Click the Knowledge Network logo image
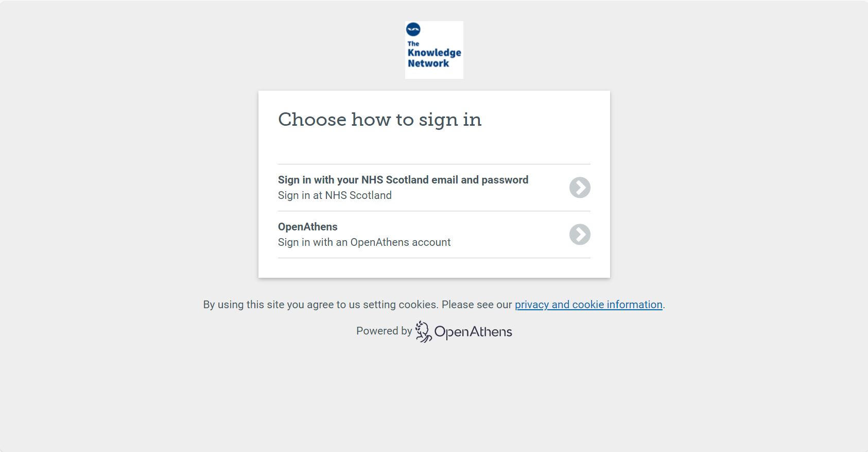The height and width of the screenshot is (452, 868). (434, 50)
